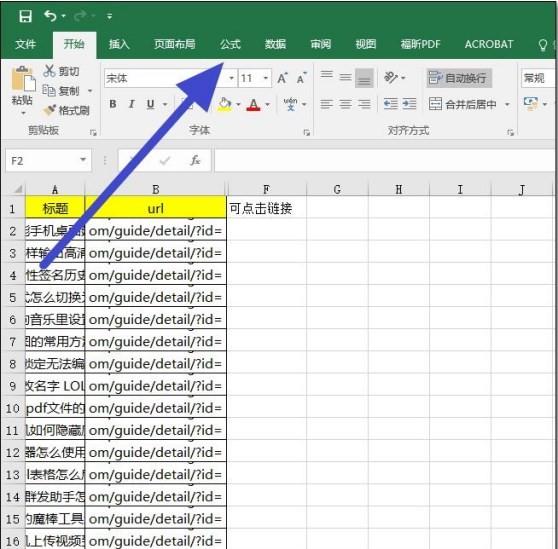Click the Save icon in quick access toolbar
This screenshot has width=558, height=549.
point(25,16)
